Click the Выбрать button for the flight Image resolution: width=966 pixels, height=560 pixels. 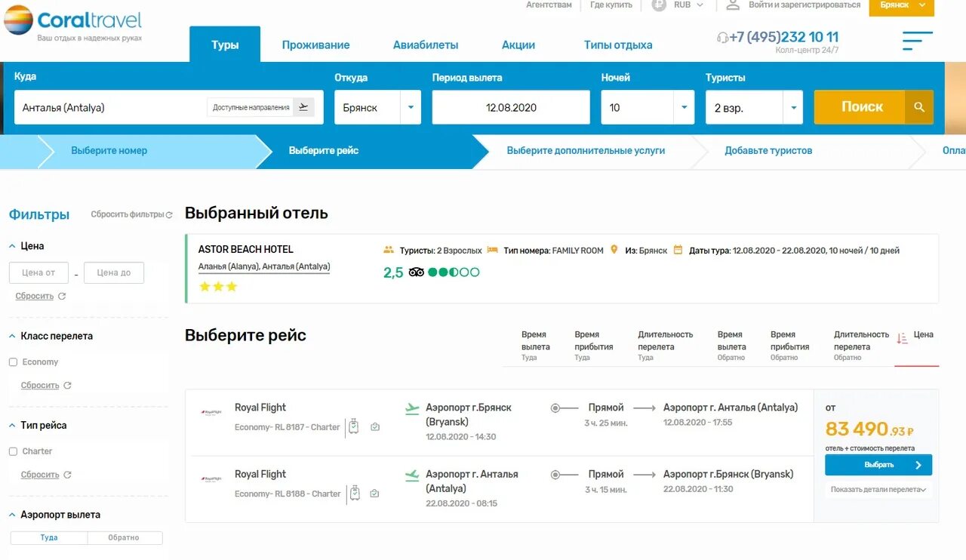tap(878, 465)
